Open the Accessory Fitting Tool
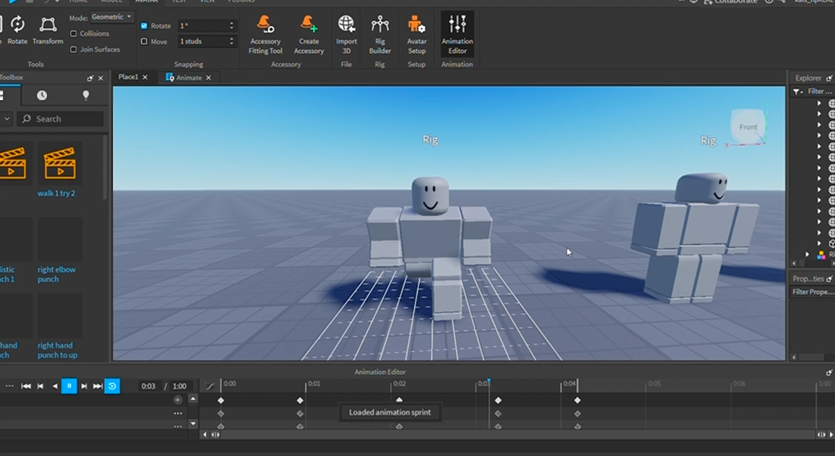 (265, 35)
